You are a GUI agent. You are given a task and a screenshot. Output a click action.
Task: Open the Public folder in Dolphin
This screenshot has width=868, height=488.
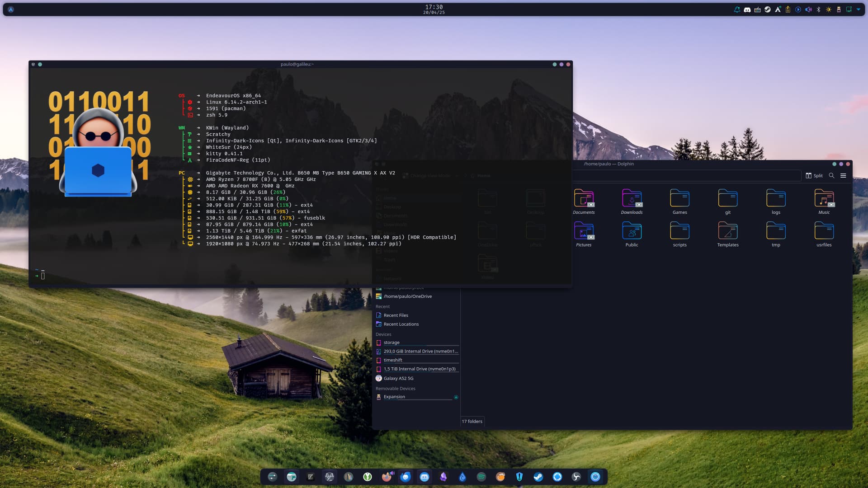click(632, 234)
